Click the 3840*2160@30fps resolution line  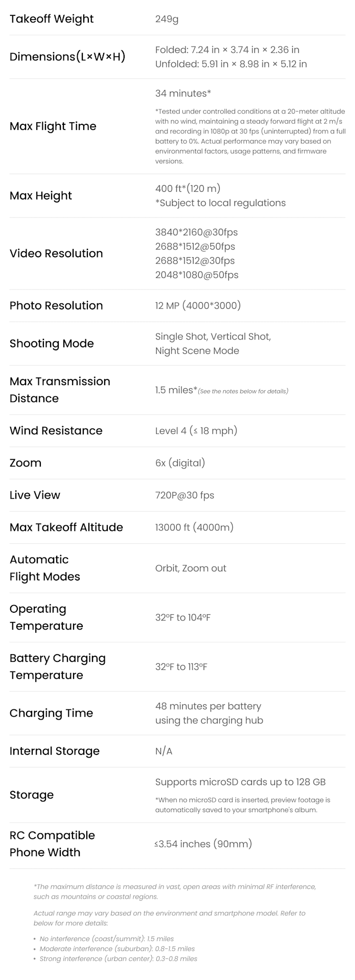tap(196, 232)
